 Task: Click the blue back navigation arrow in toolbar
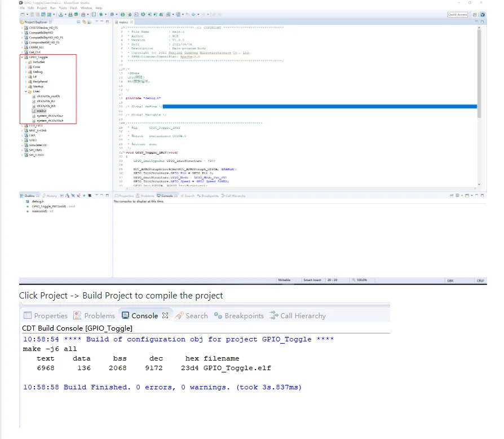[x=193, y=15]
